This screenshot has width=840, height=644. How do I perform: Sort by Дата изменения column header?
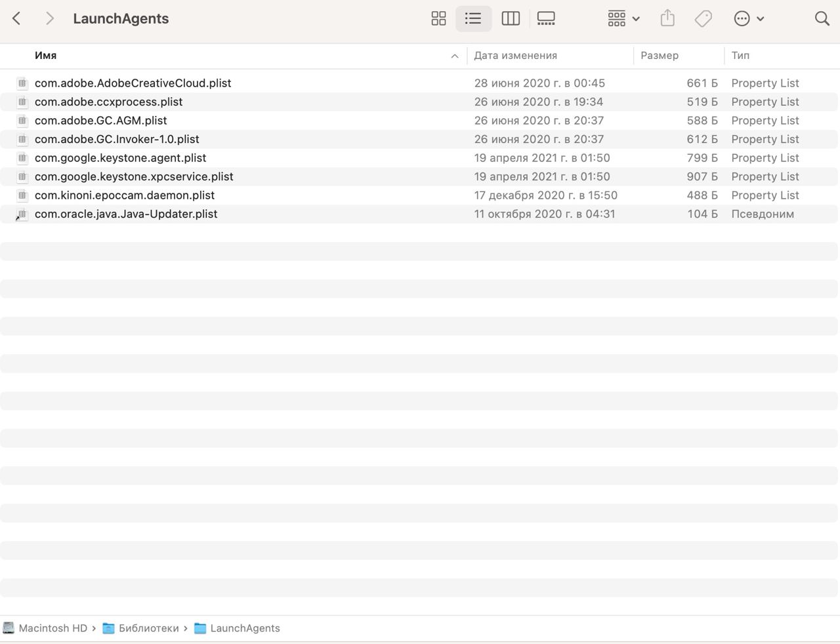516,56
